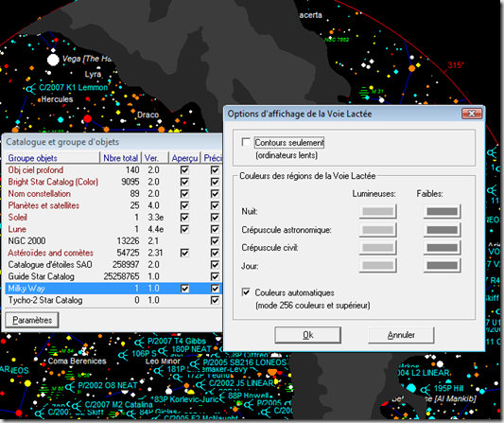Click the Leo Minor label
Image resolution: width=504 pixels, height=423 pixels.
point(163,361)
